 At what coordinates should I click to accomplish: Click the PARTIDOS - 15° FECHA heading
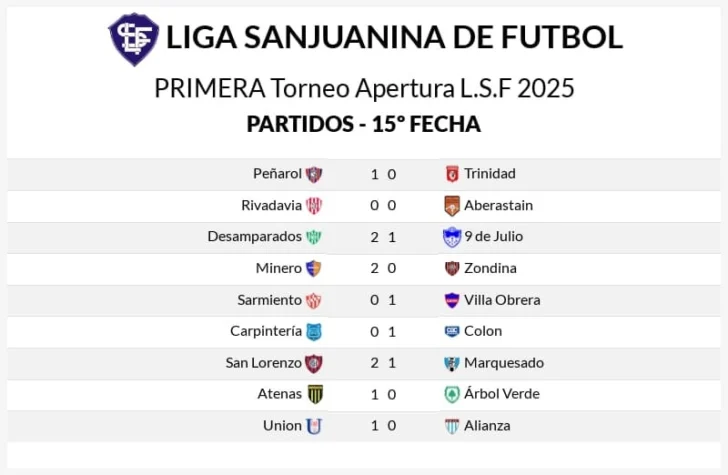pos(364,124)
